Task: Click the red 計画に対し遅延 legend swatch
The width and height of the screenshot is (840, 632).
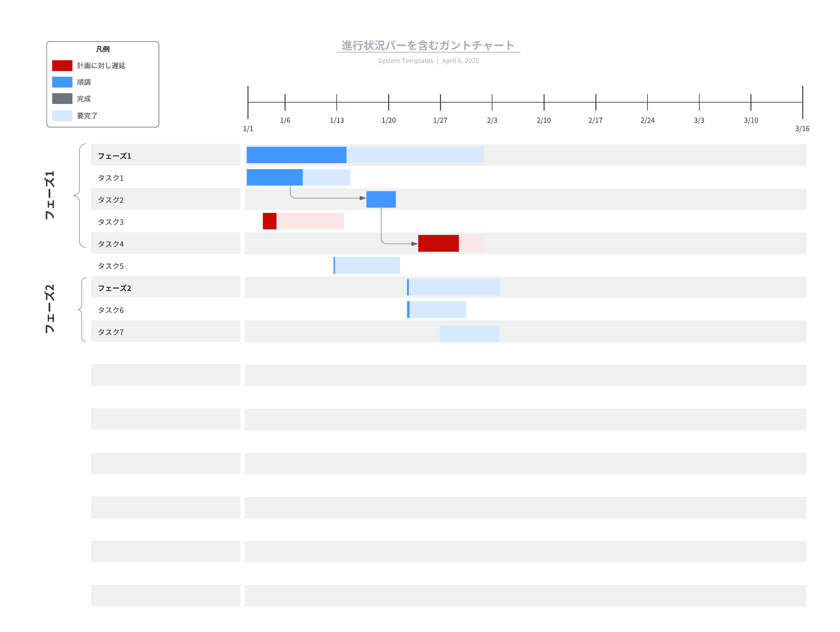Action: coord(62,66)
